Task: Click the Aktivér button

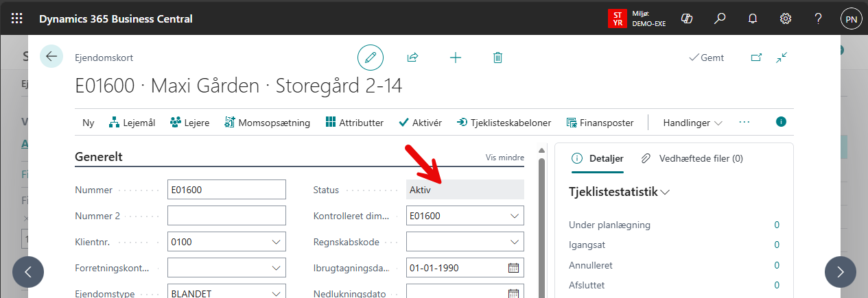Action: point(420,123)
